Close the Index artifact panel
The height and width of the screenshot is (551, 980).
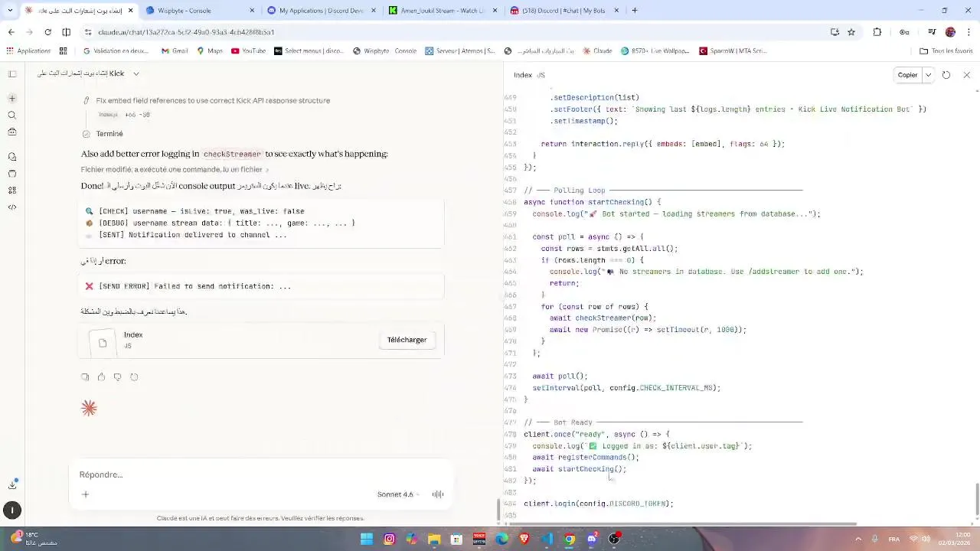coord(966,75)
